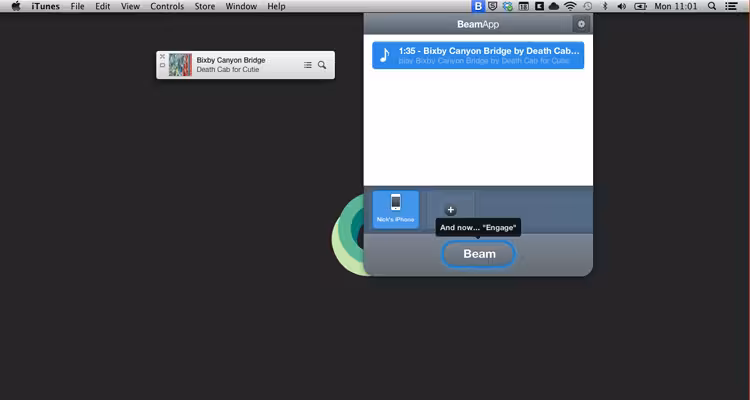Screen dimensions: 750x400
Task: Open the volume menu
Action: coord(621,6)
